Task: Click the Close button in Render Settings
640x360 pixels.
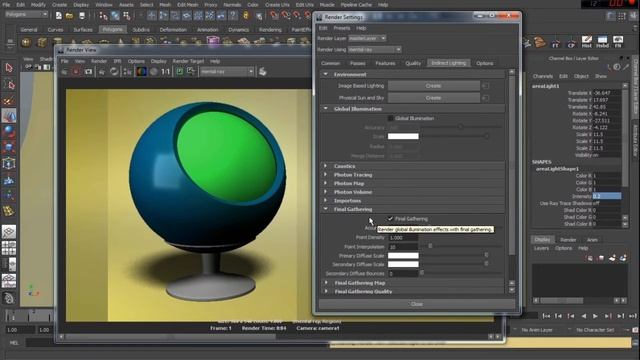Action: coord(417,304)
